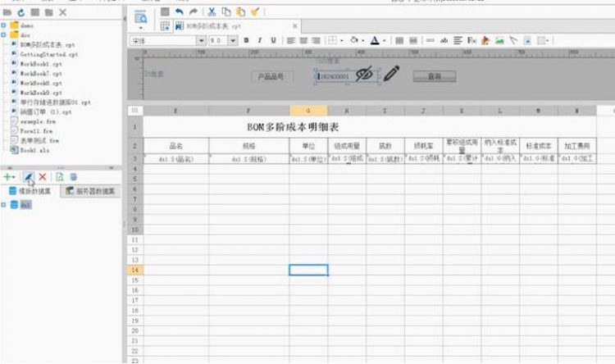Click the cell borders icon
Image resolution: width=615 pixels, height=364 pixels.
pyautogui.click(x=333, y=40)
